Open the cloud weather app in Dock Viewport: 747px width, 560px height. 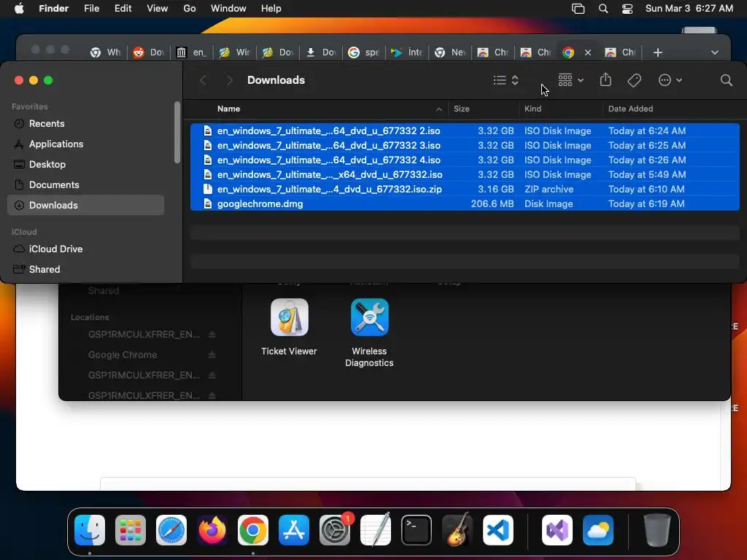coord(598,530)
